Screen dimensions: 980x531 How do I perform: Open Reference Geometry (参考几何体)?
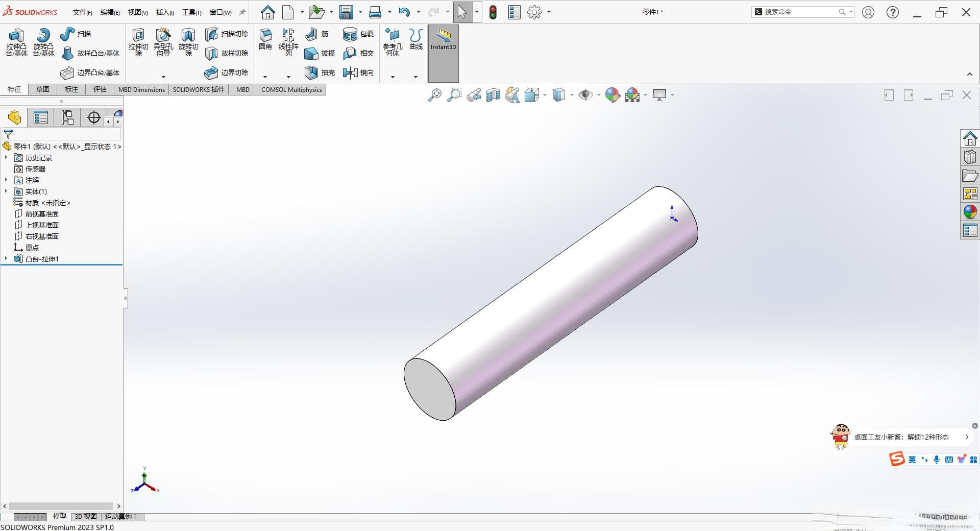click(x=393, y=42)
